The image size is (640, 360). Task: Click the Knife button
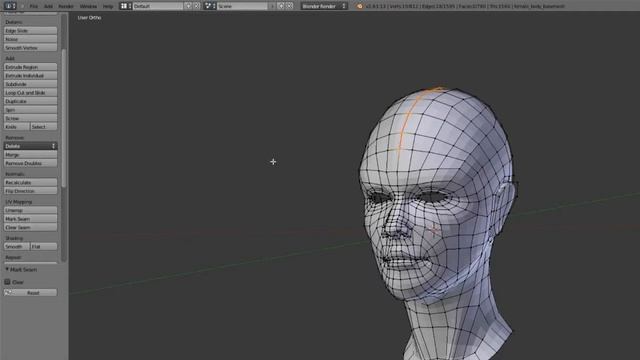click(17, 127)
